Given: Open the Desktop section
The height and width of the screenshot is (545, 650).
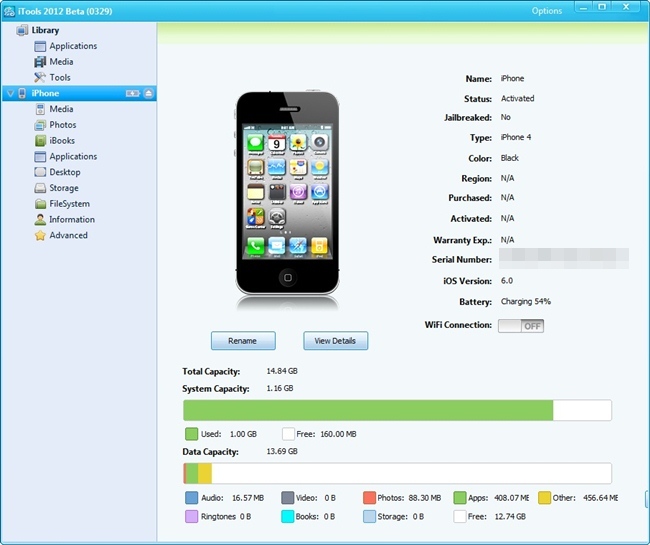Looking at the screenshot, I should click(x=65, y=172).
